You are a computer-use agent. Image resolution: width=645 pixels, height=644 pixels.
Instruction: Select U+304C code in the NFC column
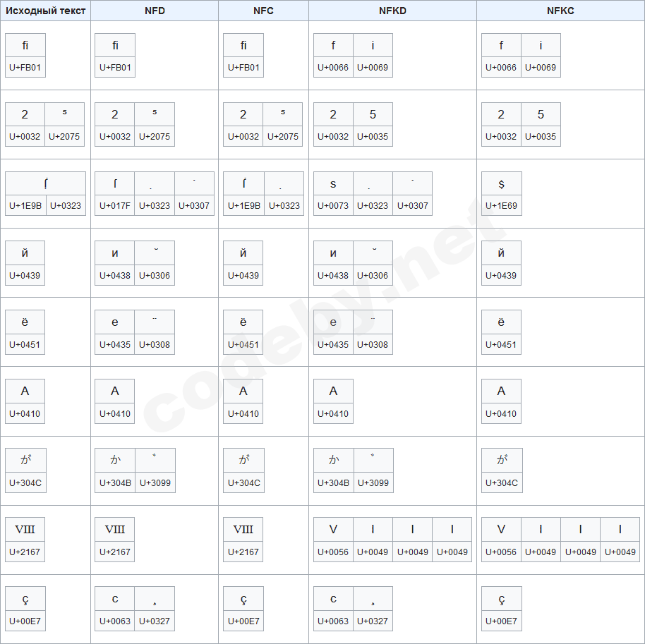pyautogui.click(x=244, y=482)
